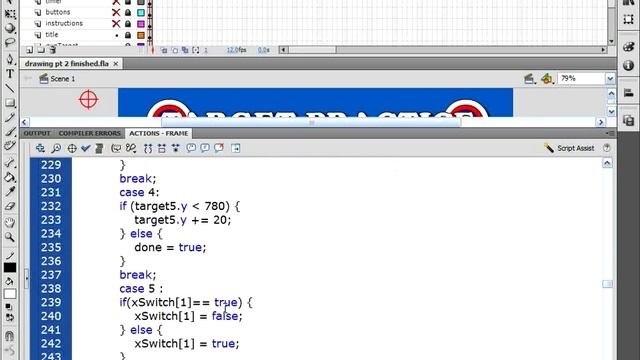This screenshot has height=360, width=640.
Task: Click the black stroke color swatch
Action: point(10,268)
